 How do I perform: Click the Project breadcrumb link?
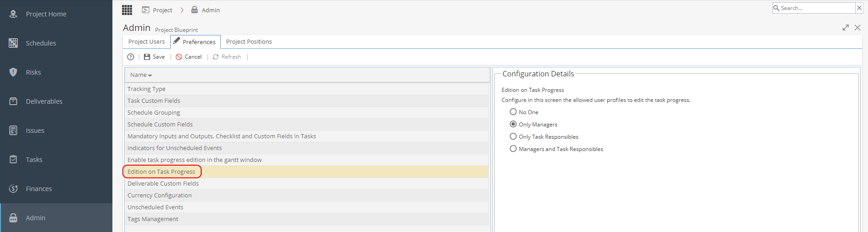coord(162,10)
